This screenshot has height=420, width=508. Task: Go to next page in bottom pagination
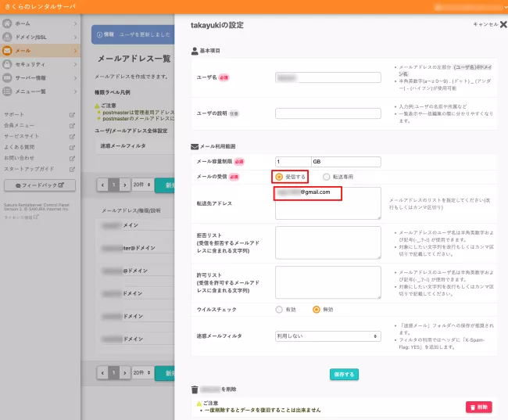[125, 373]
